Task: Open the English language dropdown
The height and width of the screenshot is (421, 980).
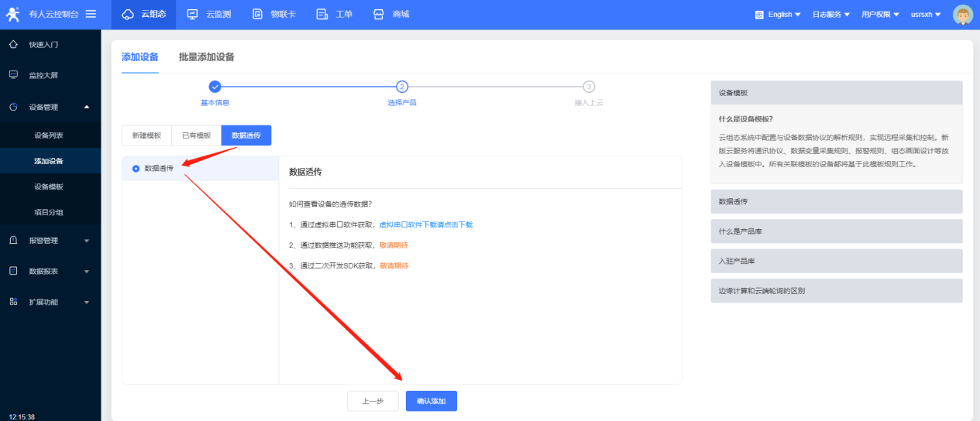Action: (x=778, y=15)
